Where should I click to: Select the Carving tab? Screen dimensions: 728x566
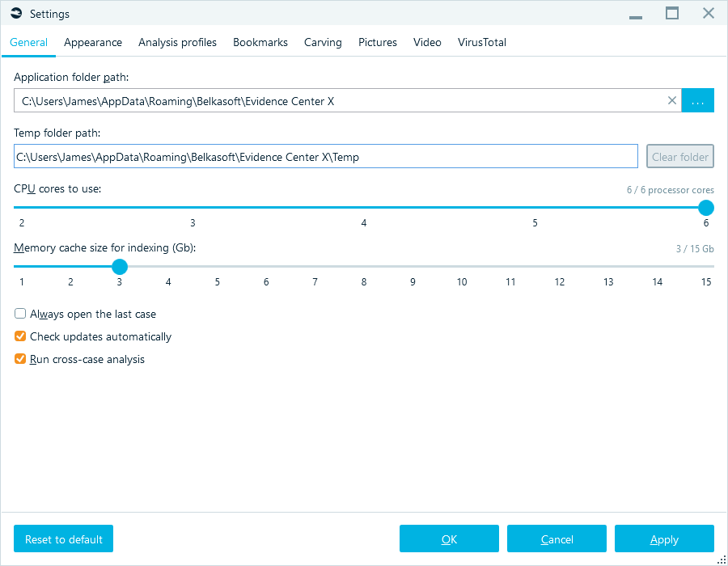(x=323, y=42)
